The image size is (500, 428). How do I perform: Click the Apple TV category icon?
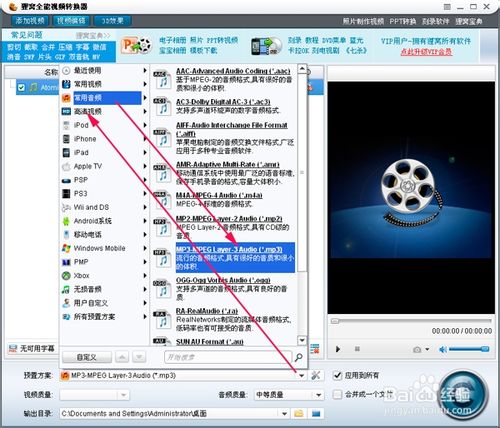point(66,166)
